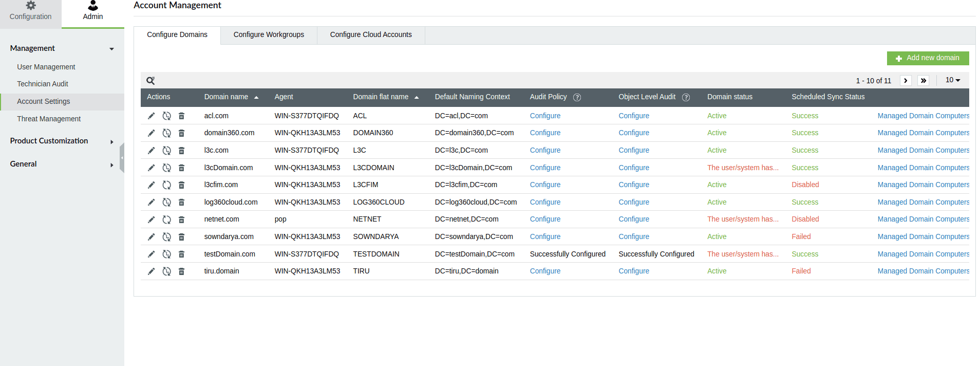Screen dimensions: 980x366
Task: Show Audit Policy help tooltip icon
Action: [577, 97]
